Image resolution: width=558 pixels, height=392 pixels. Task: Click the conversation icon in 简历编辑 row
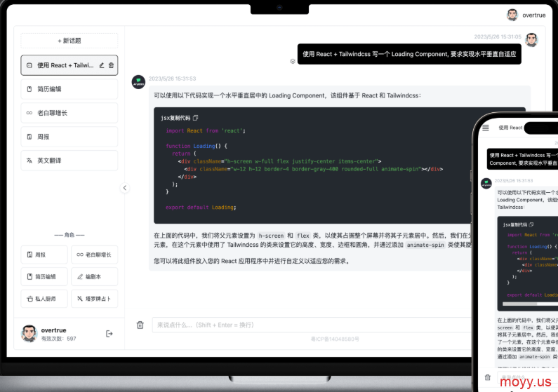[x=29, y=89]
